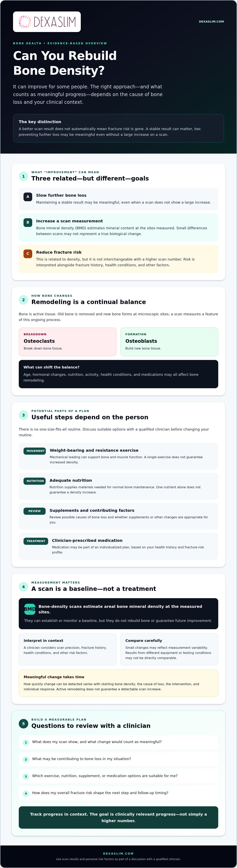Click the orange C badge beside Reduce fracture risk
Viewport: 237px width, 868px height.
coord(28,254)
